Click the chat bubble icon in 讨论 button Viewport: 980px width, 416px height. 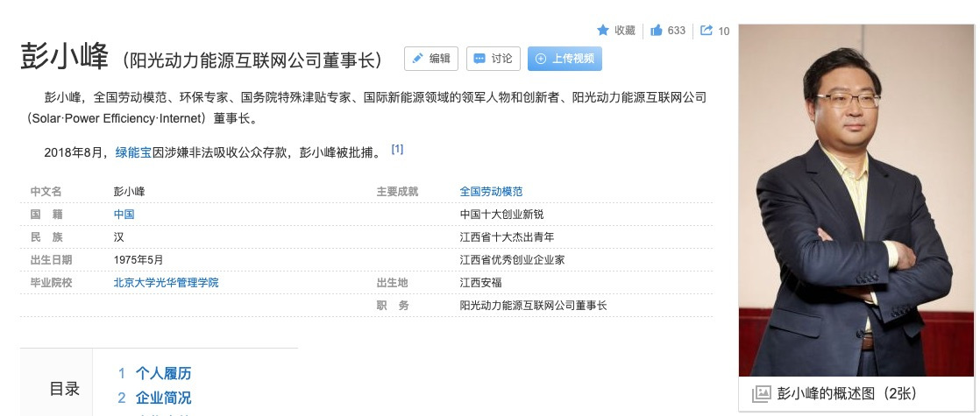point(479,59)
